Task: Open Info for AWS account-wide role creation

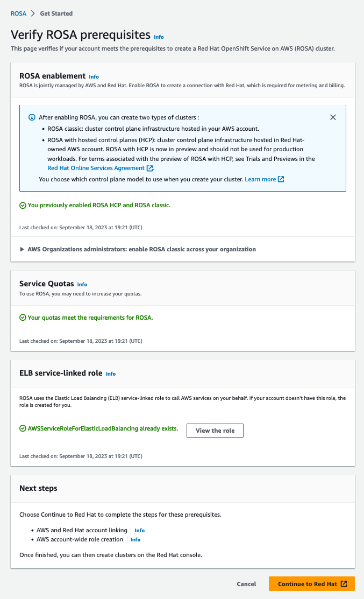Action: click(135, 540)
